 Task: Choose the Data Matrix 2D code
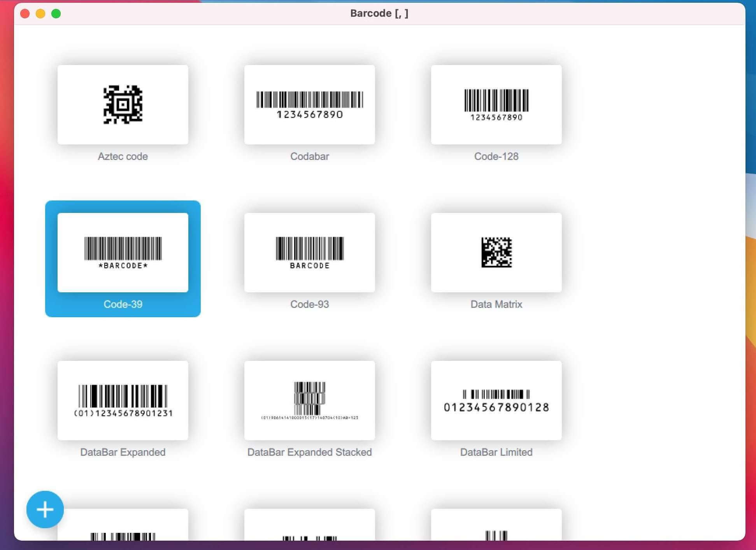[496, 252]
